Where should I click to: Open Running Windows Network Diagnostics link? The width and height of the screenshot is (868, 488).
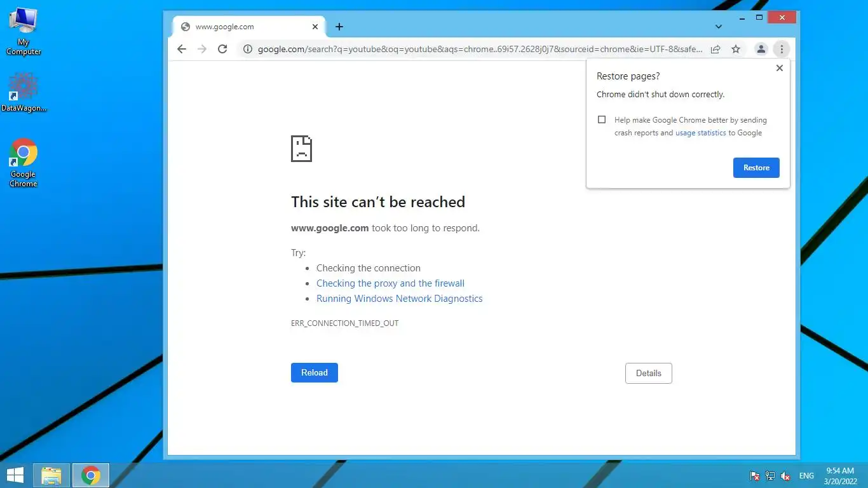point(399,299)
